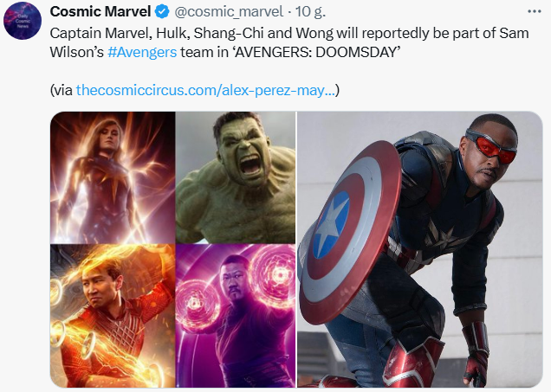Image resolution: width=551 pixels, height=392 pixels.
Task: Click the blue verified badge
Action: [162, 12]
